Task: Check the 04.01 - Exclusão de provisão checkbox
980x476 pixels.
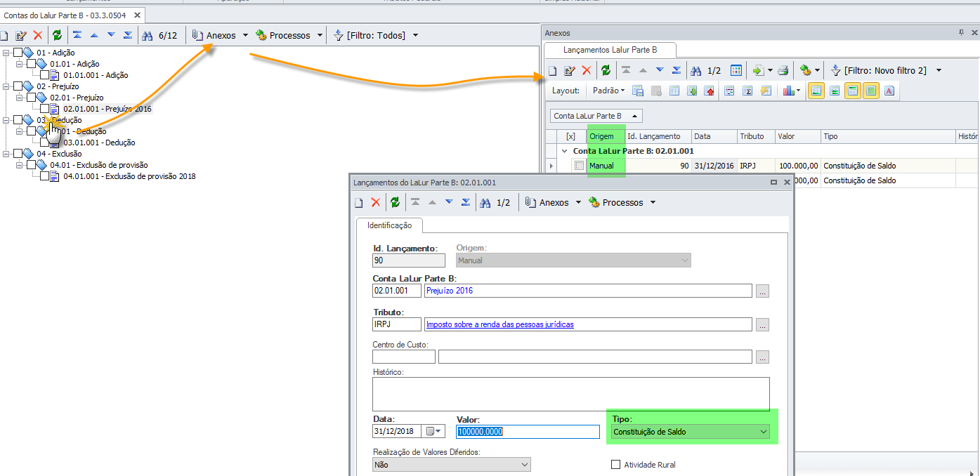Action: 32,165
